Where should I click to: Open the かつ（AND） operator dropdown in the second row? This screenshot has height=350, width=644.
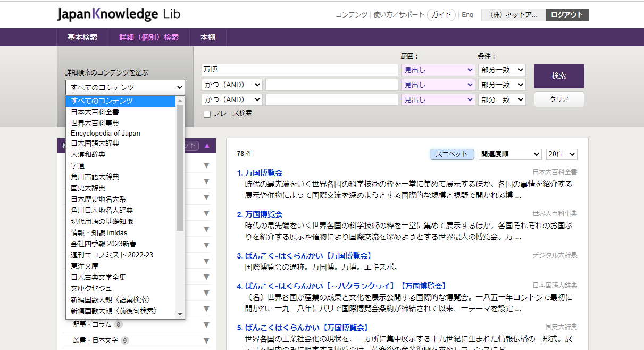point(232,85)
